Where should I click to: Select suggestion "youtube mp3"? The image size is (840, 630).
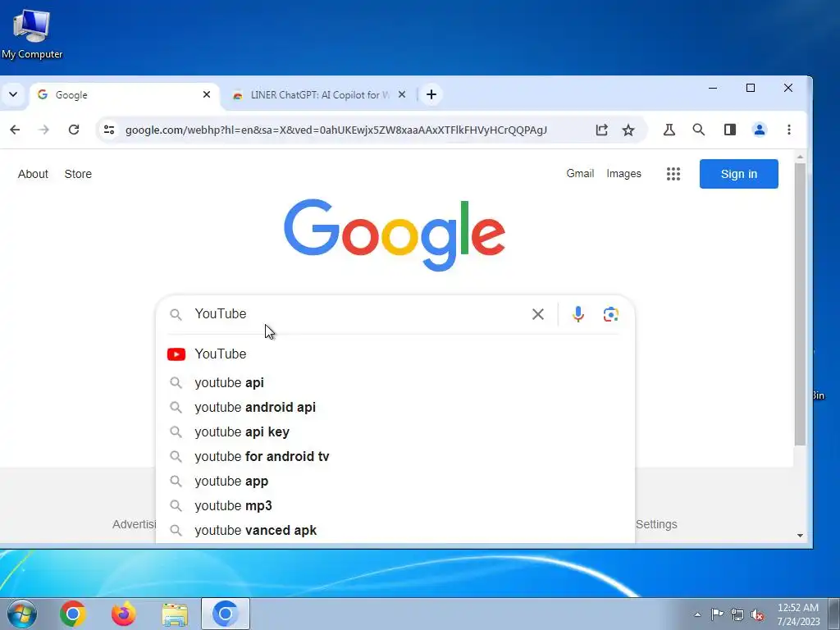(395, 505)
